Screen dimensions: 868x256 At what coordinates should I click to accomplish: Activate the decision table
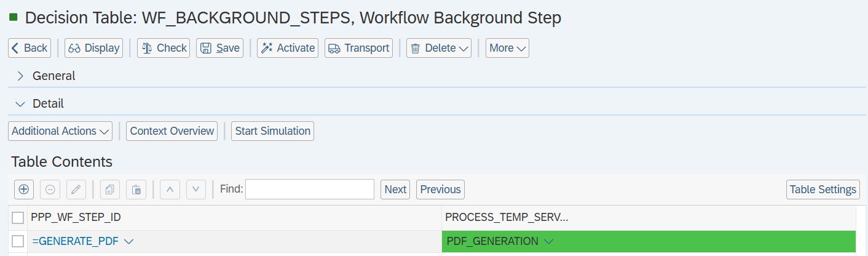(288, 48)
